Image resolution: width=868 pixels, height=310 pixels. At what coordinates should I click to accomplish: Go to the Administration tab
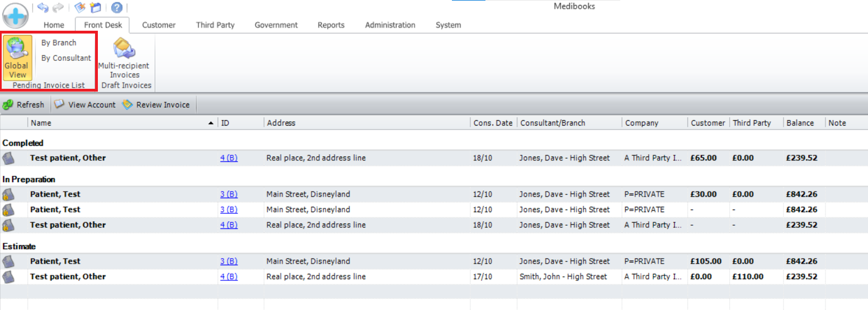click(390, 25)
